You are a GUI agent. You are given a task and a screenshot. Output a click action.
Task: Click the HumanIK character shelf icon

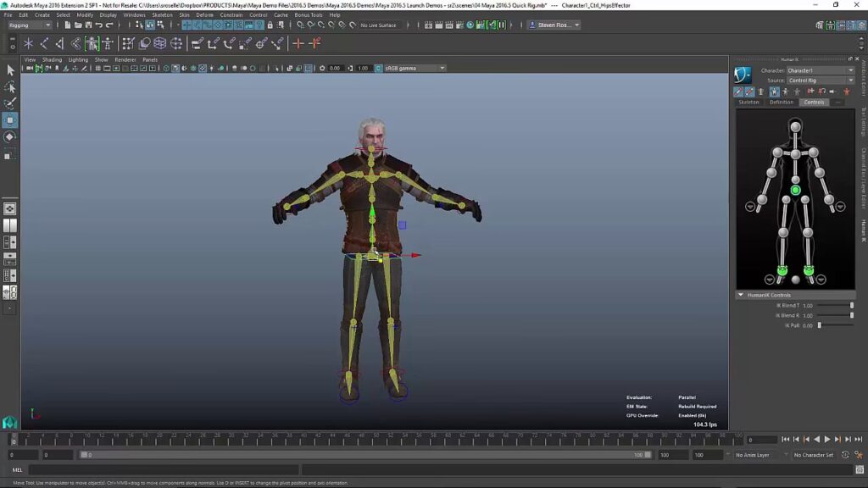(108, 43)
